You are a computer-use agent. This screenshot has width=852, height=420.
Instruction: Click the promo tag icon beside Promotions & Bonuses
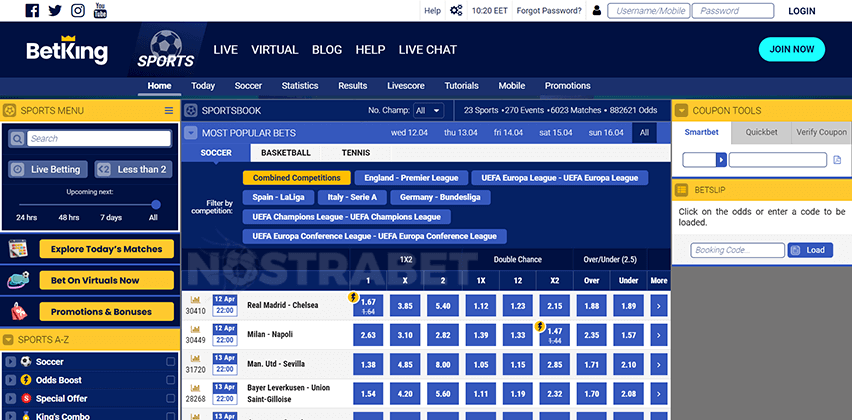pos(18,311)
